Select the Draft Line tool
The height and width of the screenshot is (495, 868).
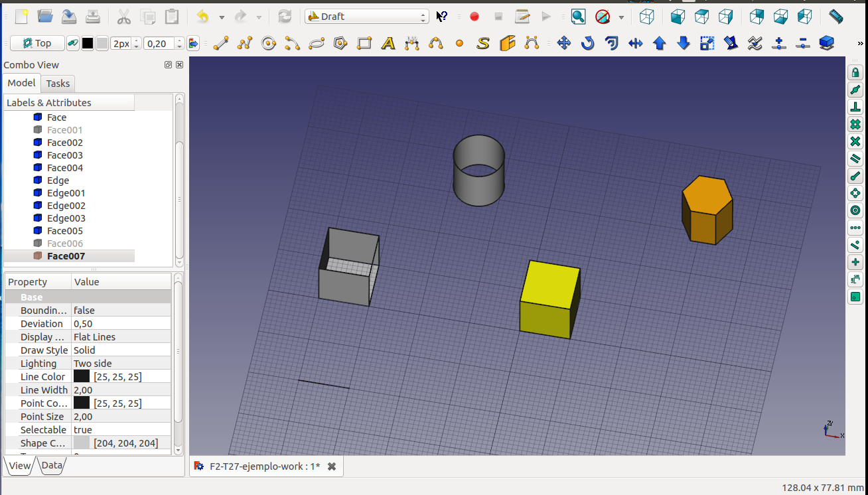(x=221, y=44)
